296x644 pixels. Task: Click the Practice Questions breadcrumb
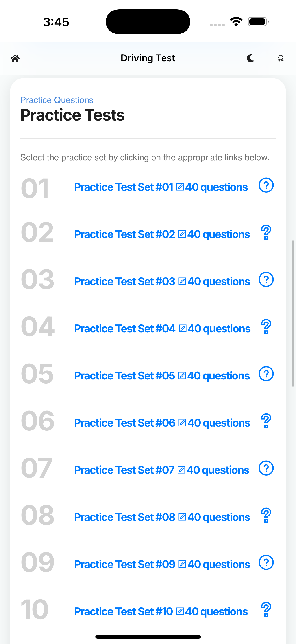coord(57,100)
